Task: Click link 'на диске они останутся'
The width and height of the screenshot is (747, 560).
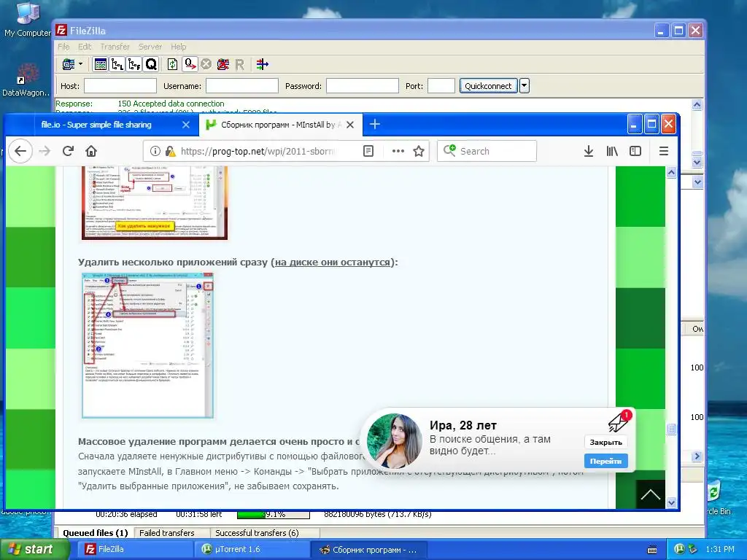Action: [333, 262]
